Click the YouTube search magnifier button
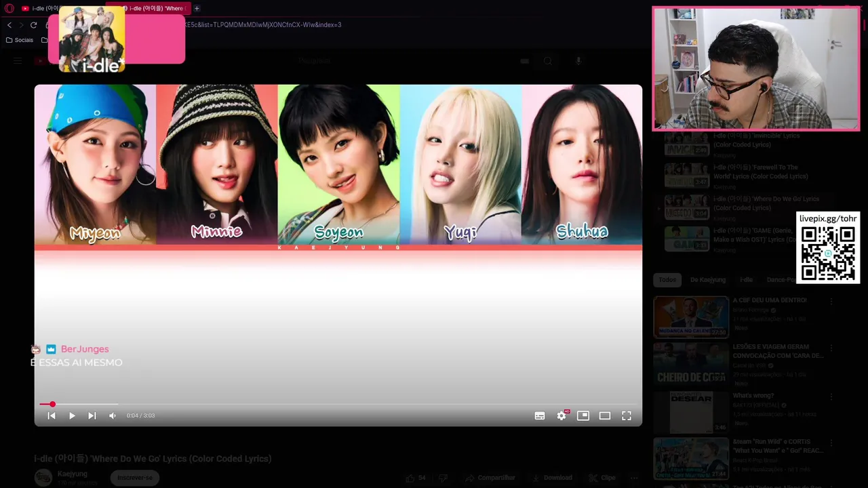Image resolution: width=868 pixels, height=488 pixels. point(548,61)
